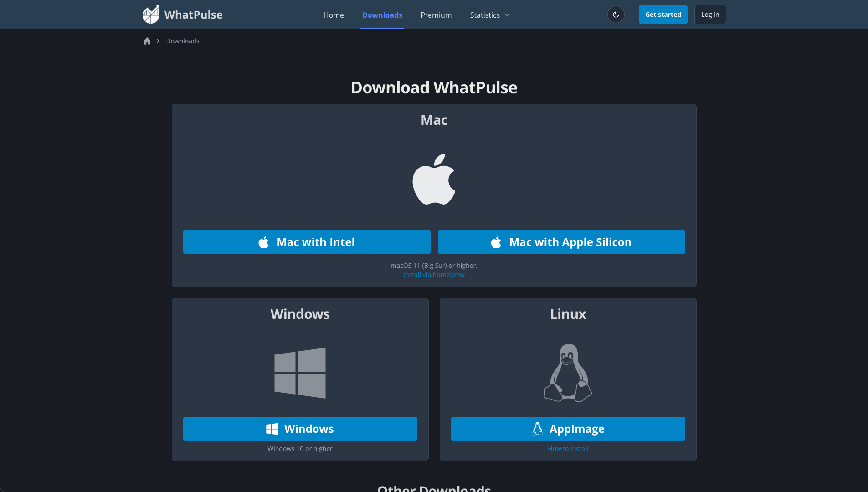Click the penguin icon on the AppImage button
This screenshot has height=492, width=868.
coord(538,429)
